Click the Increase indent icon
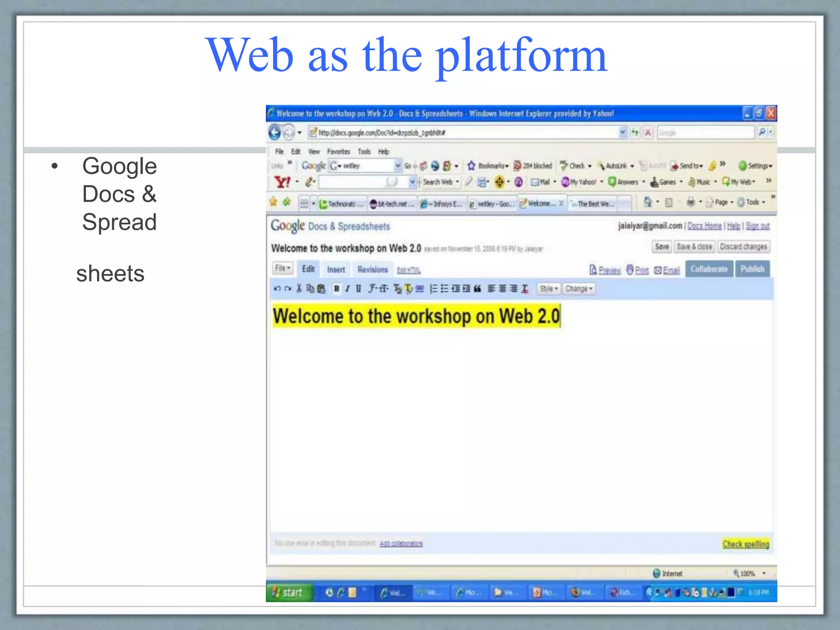 coord(466,289)
